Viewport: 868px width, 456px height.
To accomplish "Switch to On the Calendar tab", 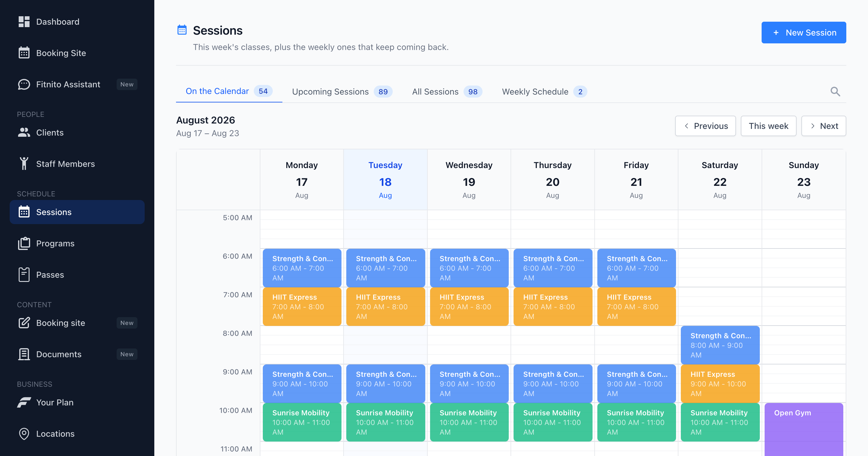I will click(x=229, y=91).
